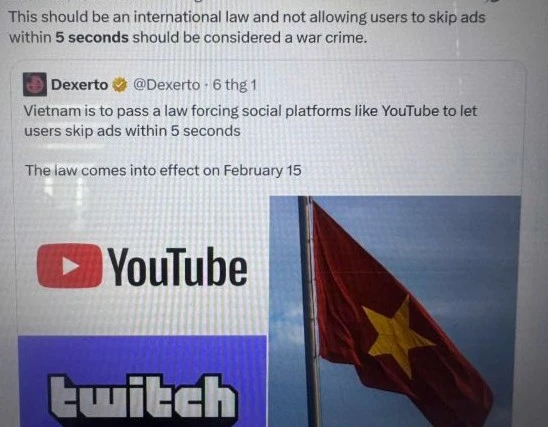Click the "users skip ads within" line
Viewport: 548px width, 427px height.
pyautogui.click(x=132, y=131)
